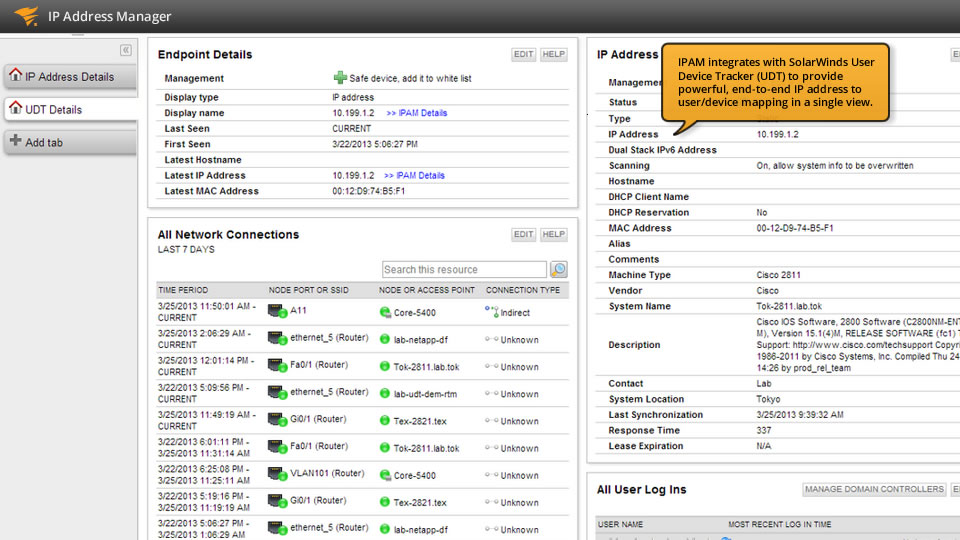Screen dimensions: 960x540
Task: Open the lab-netapp-df node in the 3/25/2013 2:06:29 AM row
Action: (x=421, y=340)
